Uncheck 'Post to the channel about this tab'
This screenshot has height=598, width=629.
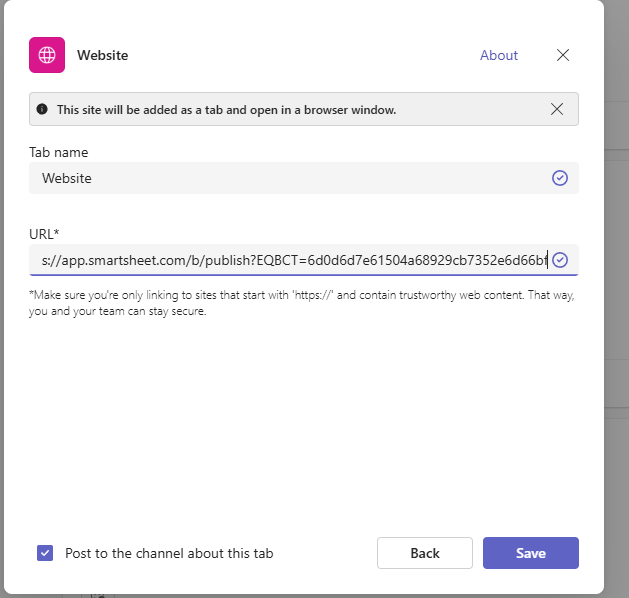tap(45, 553)
